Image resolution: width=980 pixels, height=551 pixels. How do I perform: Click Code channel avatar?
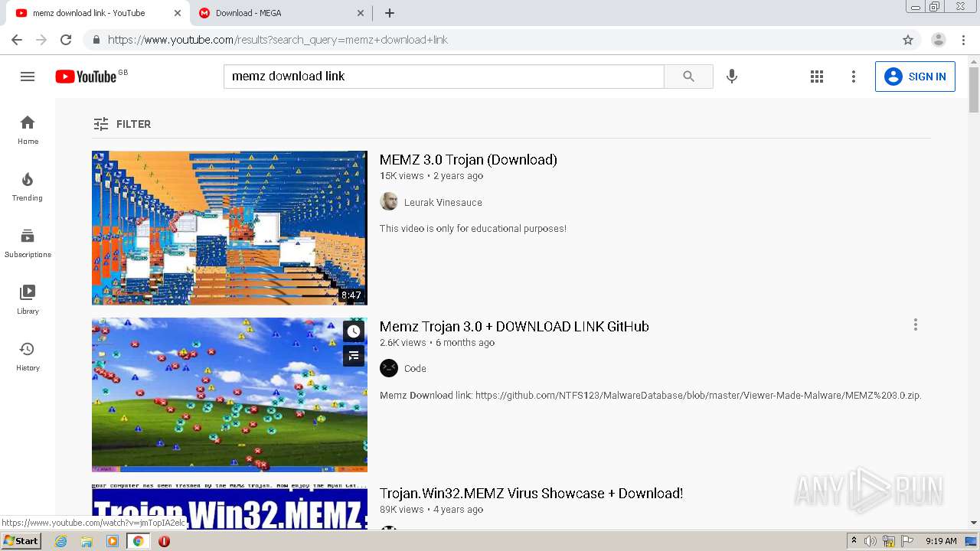tap(389, 368)
